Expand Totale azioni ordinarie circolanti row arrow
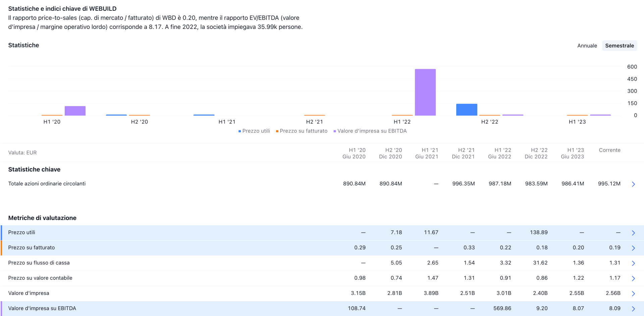644x316 pixels. coord(633,184)
